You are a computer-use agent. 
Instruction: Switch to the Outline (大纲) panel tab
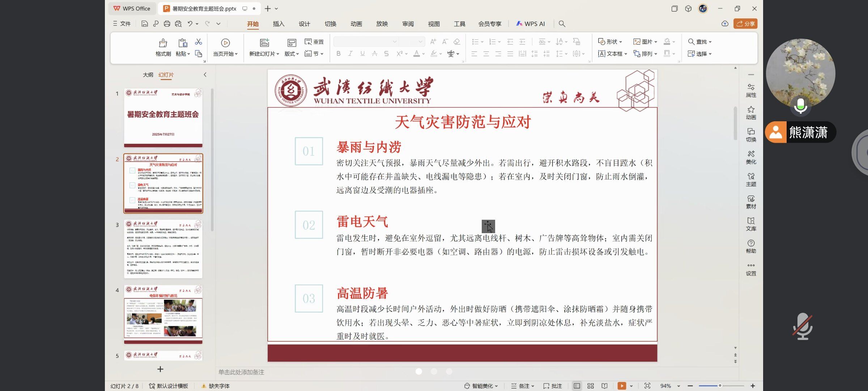click(148, 75)
